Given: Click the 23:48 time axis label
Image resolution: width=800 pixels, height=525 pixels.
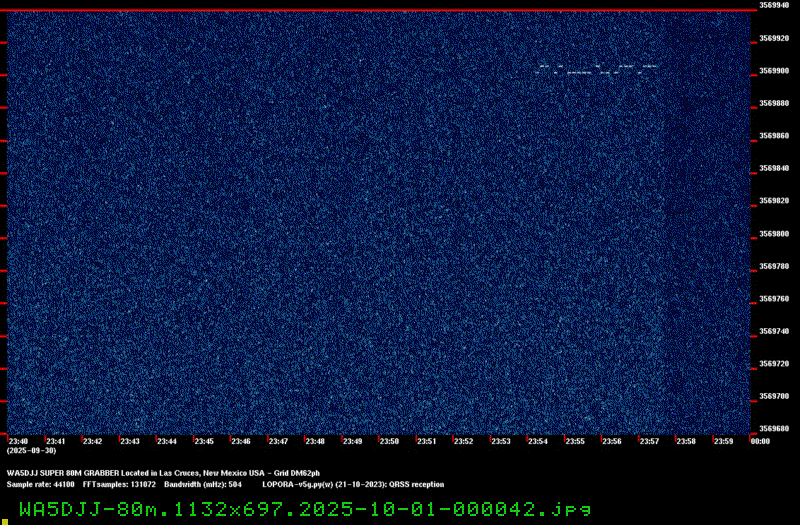Looking at the screenshot, I should click(x=315, y=441).
